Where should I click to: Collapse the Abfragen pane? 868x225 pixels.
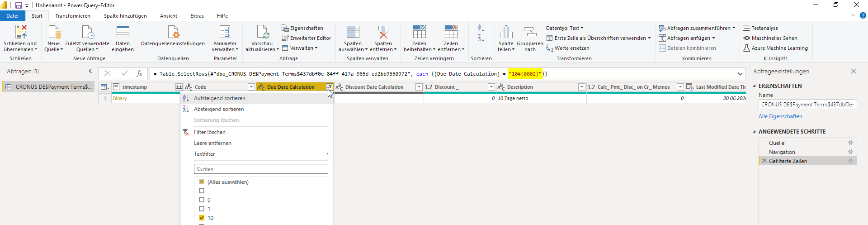click(90, 71)
